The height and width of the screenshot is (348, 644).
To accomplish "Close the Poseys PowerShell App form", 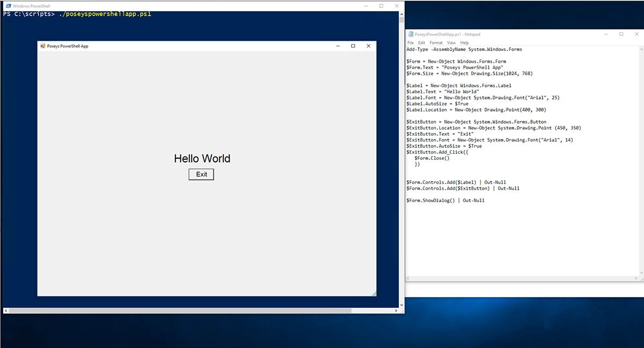I will coord(368,46).
